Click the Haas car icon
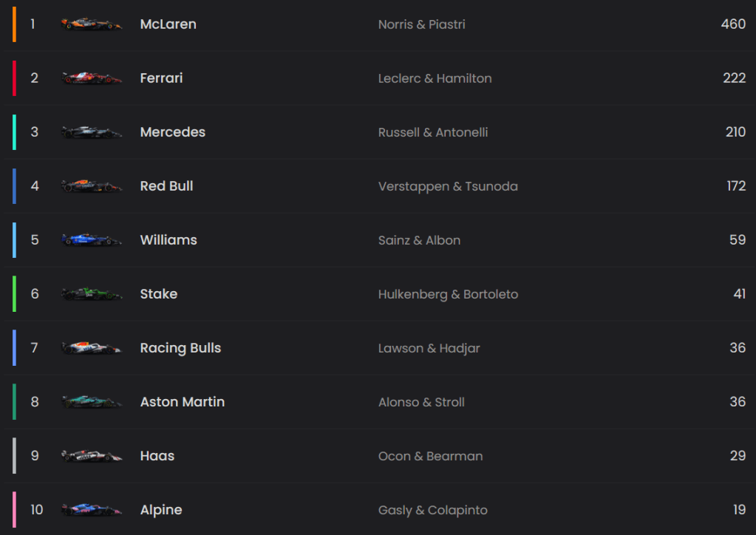This screenshot has width=756, height=535. tap(92, 456)
